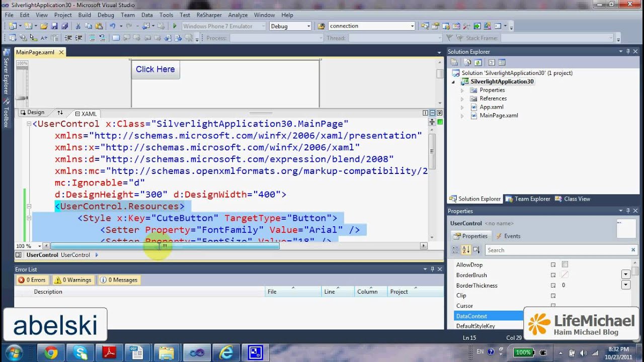Click Solution Explorer View Designer icon
644x362 pixels.
click(502, 62)
